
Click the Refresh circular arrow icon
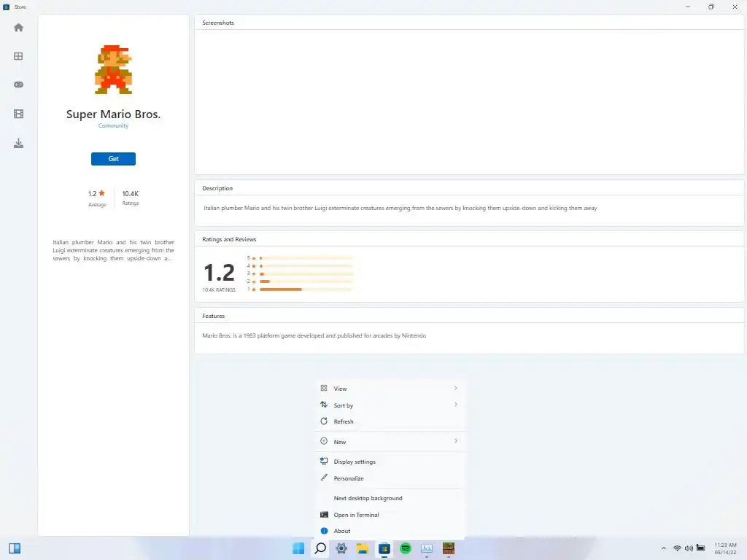324,421
